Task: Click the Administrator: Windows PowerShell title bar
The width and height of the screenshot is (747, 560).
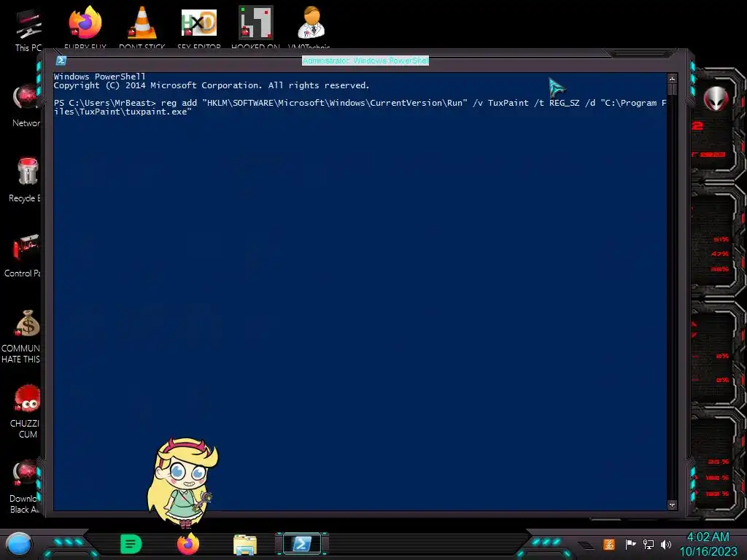Action: click(365, 61)
